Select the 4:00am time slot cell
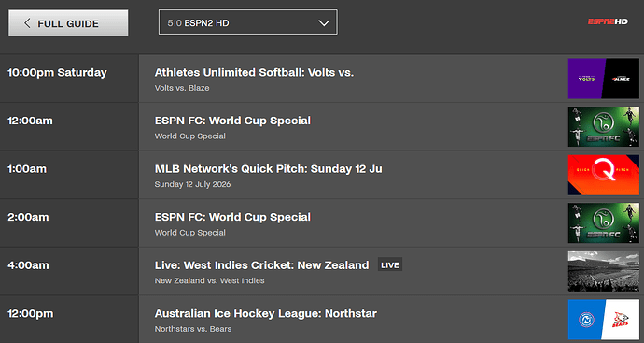This screenshot has width=644, height=343. pyautogui.click(x=69, y=271)
